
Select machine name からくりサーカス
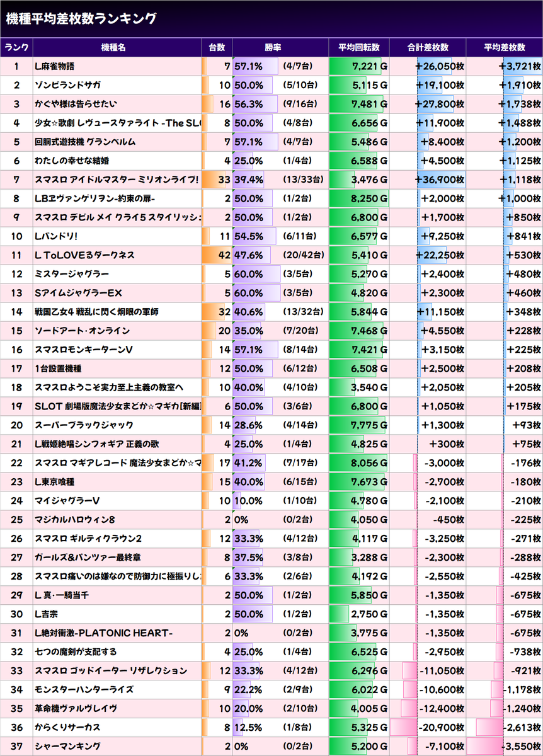[68, 728]
